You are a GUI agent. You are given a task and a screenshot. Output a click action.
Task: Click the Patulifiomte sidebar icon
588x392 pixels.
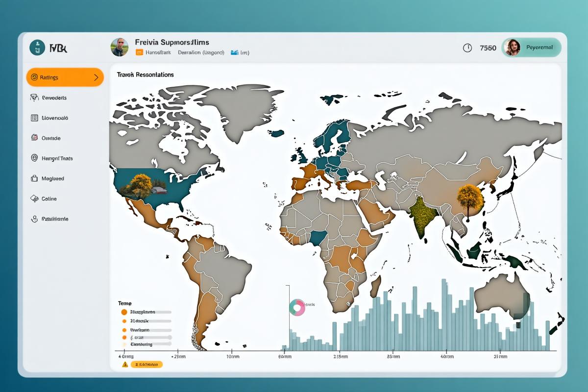pyautogui.click(x=34, y=219)
